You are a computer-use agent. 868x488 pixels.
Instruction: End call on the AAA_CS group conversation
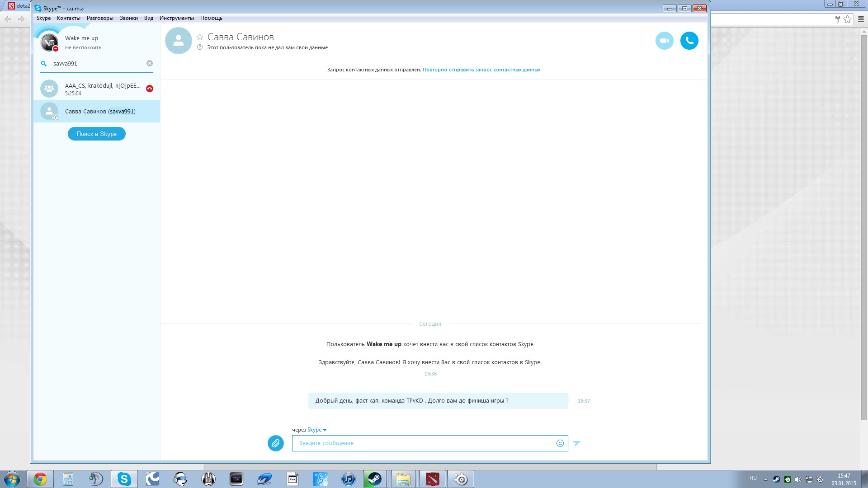tap(150, 89)
